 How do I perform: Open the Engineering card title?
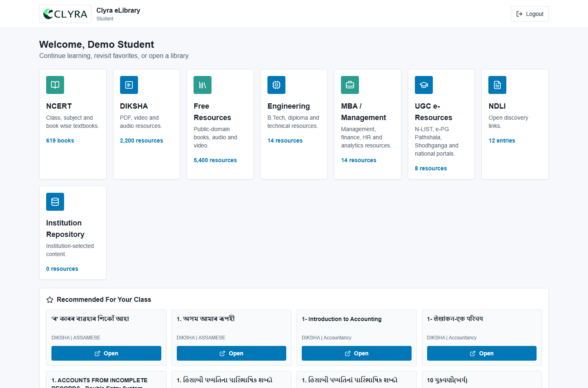point(289,106)
